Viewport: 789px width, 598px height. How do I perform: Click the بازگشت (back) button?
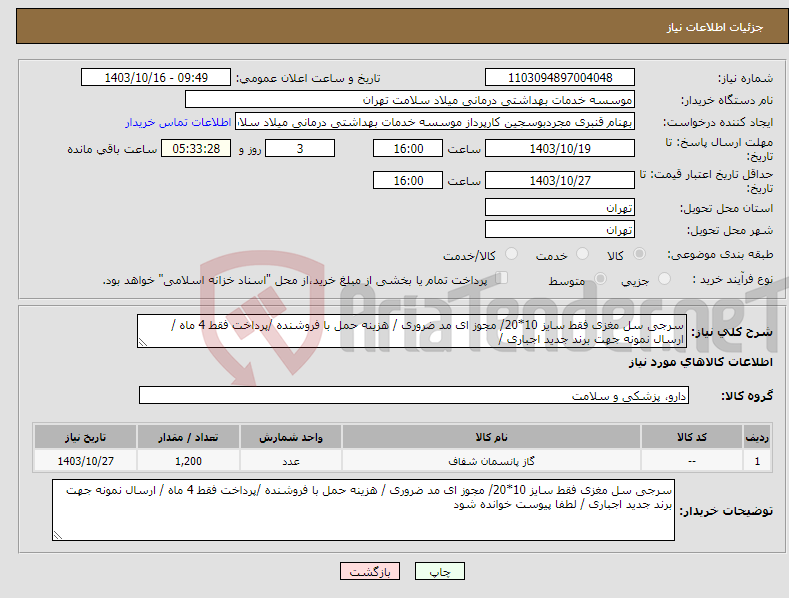pos(370,571)
